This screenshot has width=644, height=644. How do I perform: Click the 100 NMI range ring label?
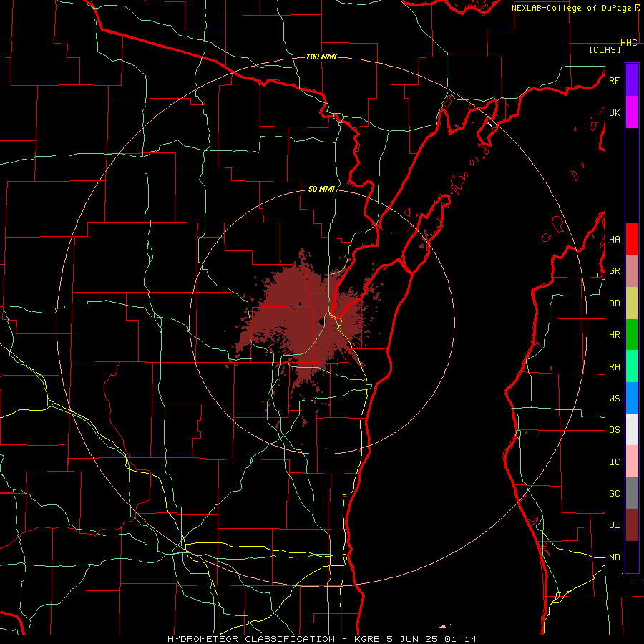coord(321,57)
